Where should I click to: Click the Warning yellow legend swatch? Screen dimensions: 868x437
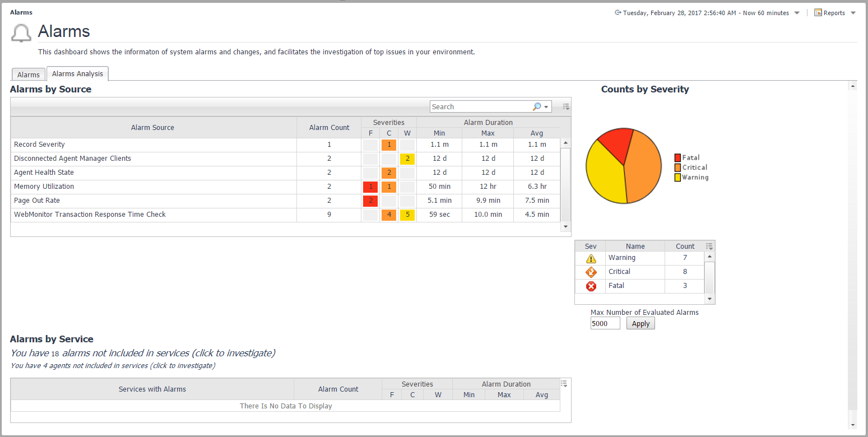tap(677, 178)
